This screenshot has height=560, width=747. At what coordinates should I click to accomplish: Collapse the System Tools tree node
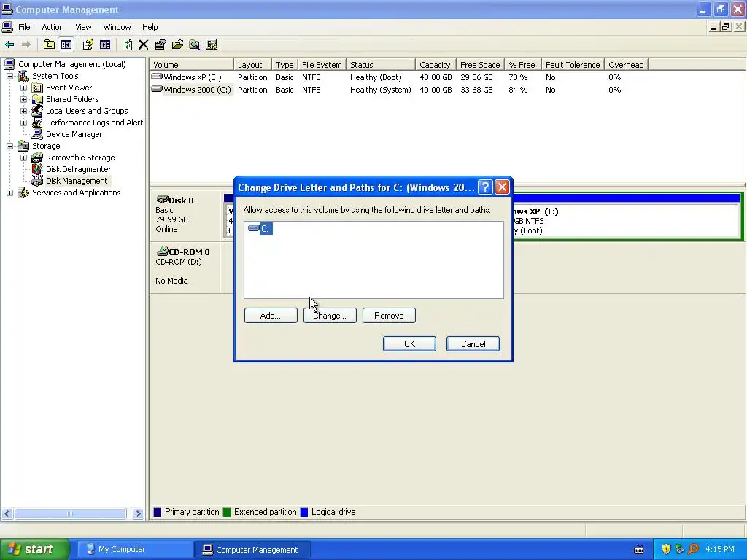9,76
